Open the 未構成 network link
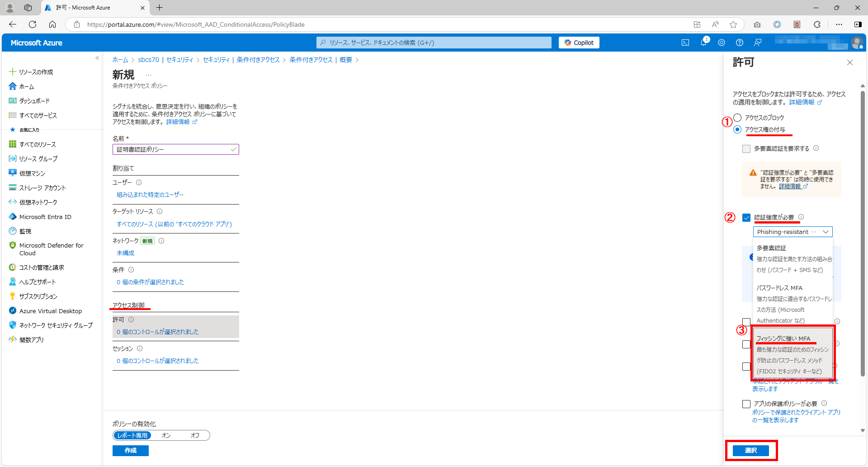The image size is (868, 467). 125,253
